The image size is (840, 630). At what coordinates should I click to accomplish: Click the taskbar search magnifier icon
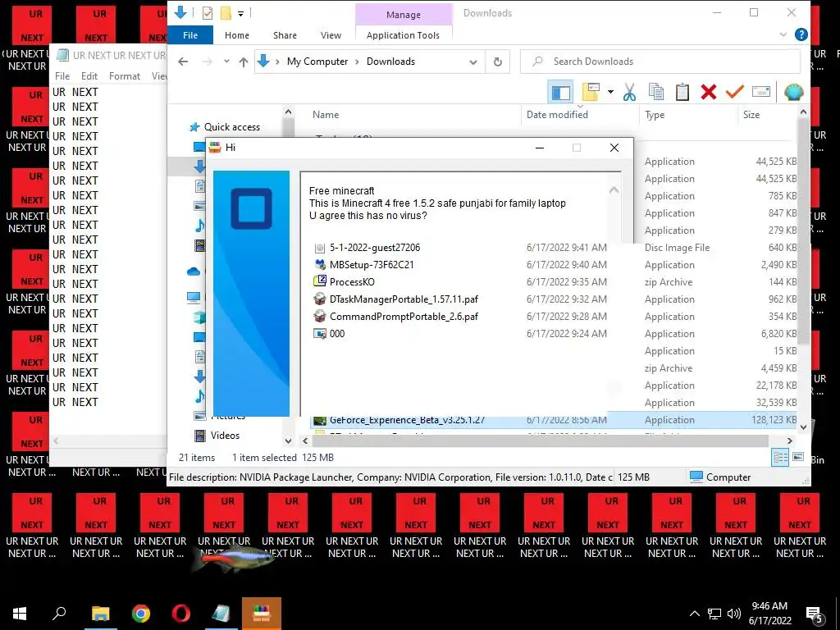[x=59, y=614]
